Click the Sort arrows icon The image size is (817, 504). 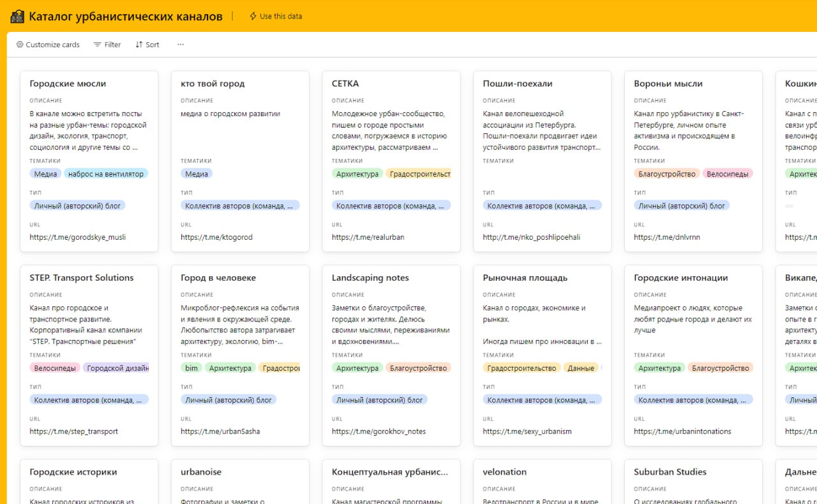[x=139, y=45]
